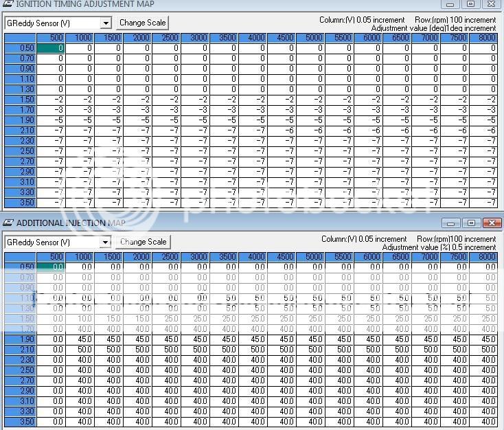
Task: Select the 1.50 V row header in ignition map
Action: click(20, 100)
